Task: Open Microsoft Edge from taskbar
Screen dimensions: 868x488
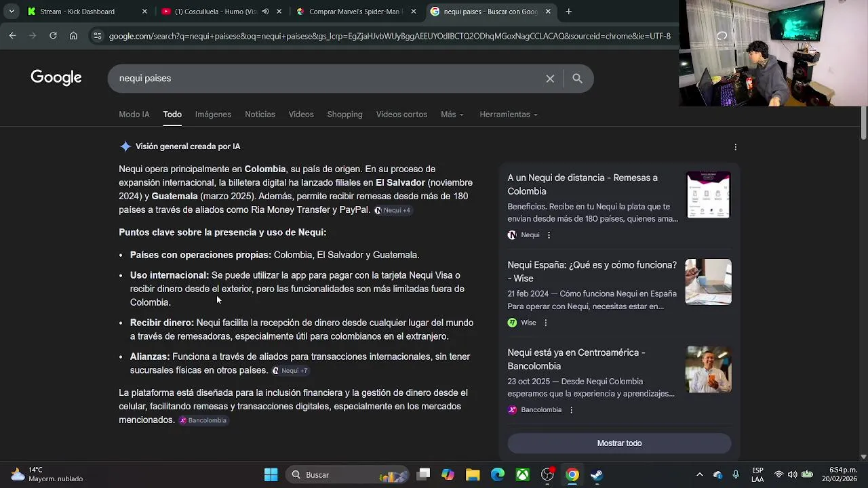Action: (x=498, y=475)
